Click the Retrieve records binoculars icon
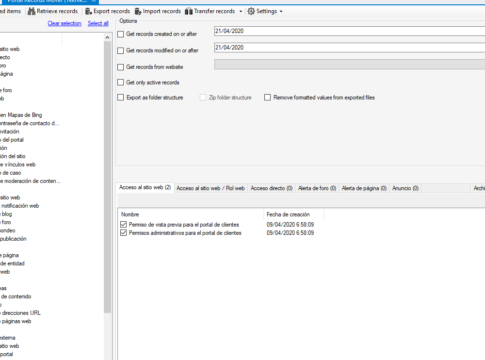Image resolution: width=485 pixels, height=360 pixels. (x=31, y=11)
